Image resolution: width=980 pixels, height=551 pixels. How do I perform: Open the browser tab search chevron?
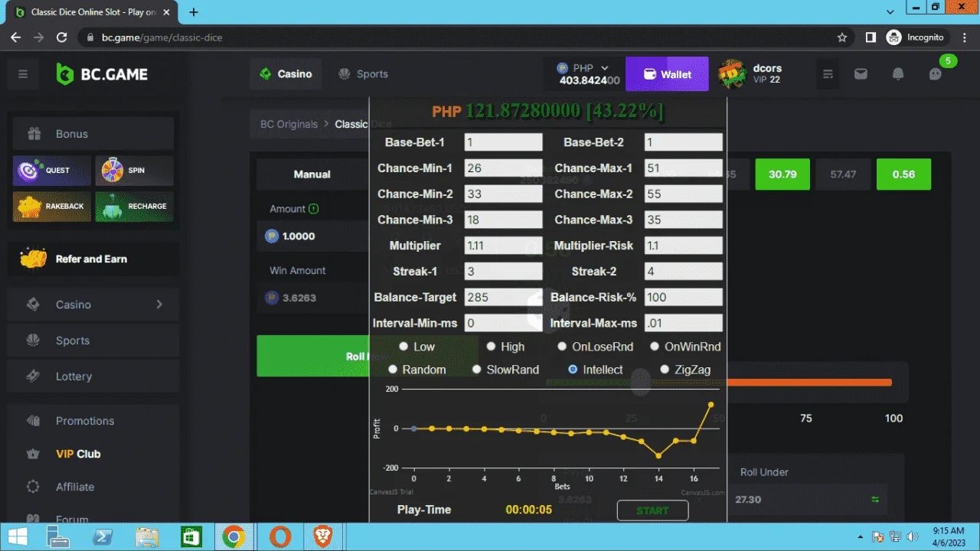(890, 12)
